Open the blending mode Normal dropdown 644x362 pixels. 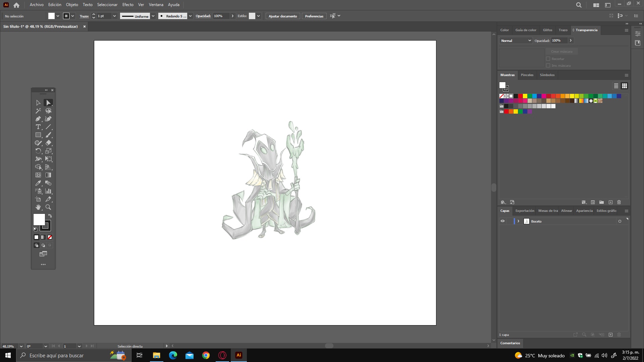(516, 41)
